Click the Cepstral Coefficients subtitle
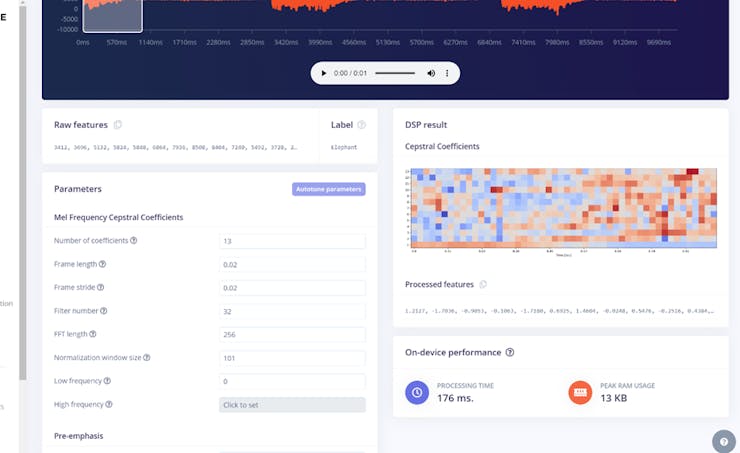The image size is (740, 453). tap(442, 147)
